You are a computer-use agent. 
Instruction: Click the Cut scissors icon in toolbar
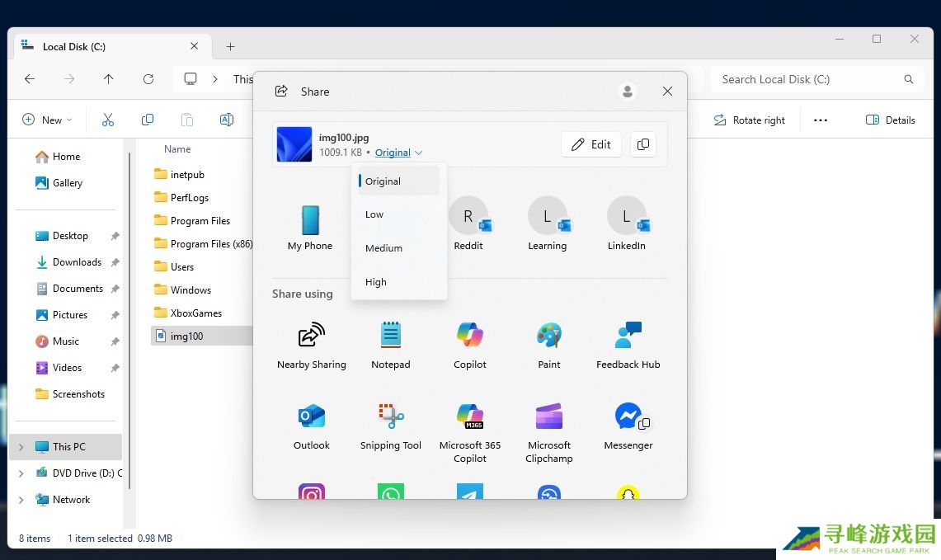[108, 120]
